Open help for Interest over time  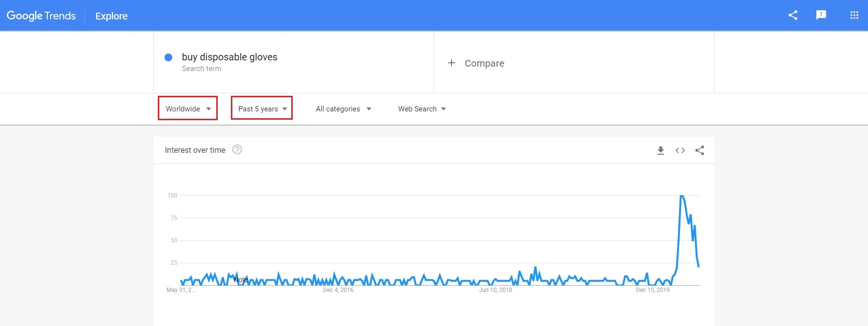point(237,150)
